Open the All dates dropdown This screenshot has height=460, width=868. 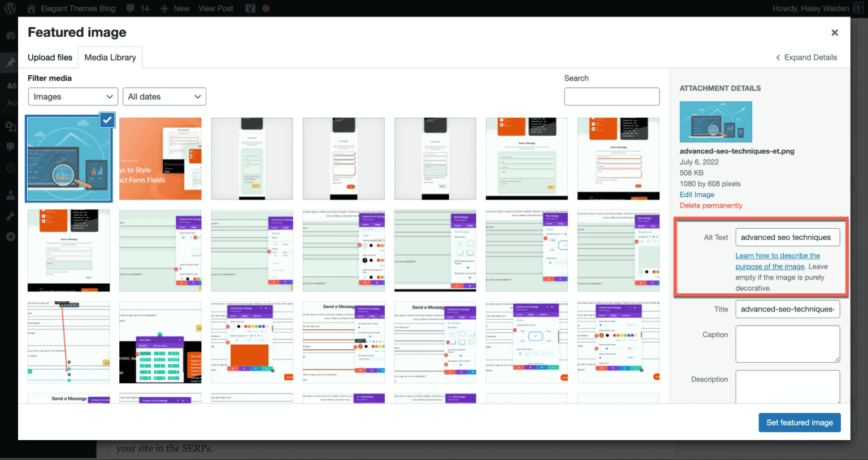point(164,97)
